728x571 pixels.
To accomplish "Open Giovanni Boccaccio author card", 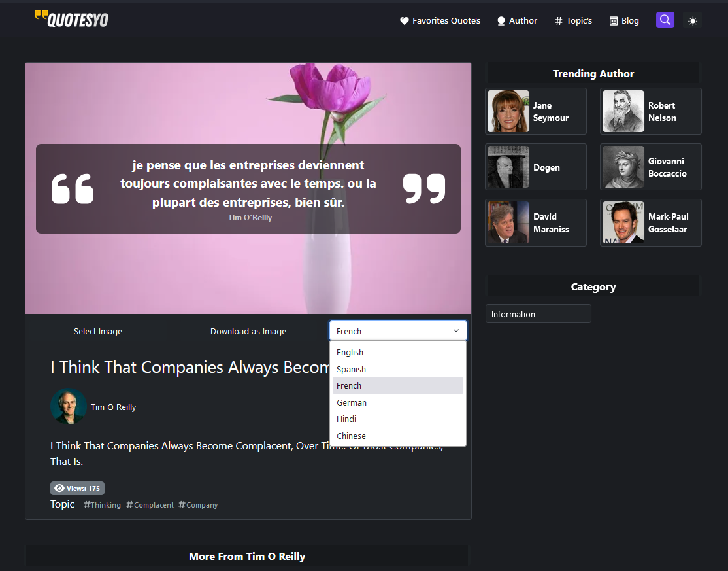I will click(650, 167).
